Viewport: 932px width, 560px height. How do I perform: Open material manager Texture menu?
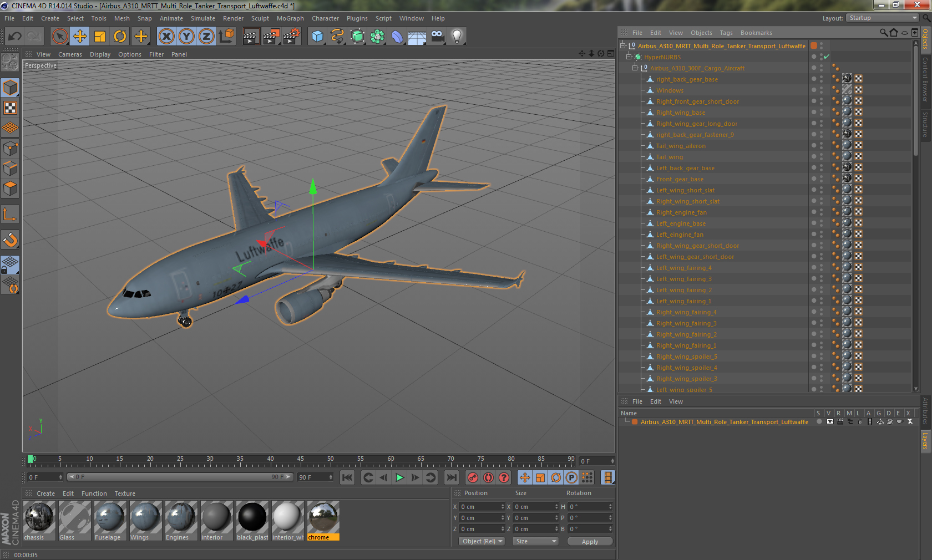click(x=125, y=493)
